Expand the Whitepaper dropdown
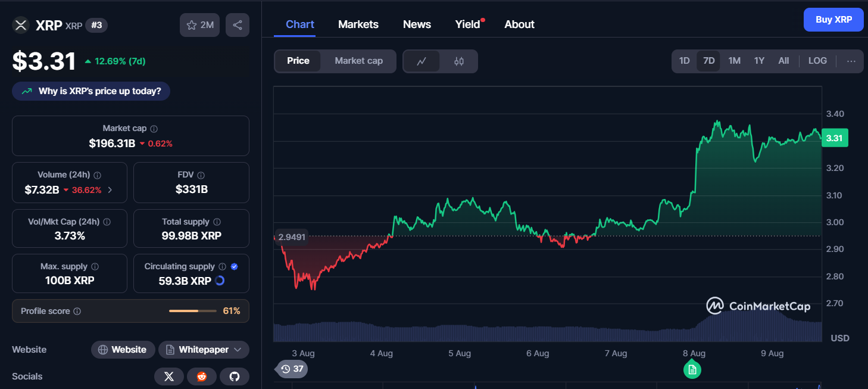The image size is (868, 389). point(204,350)
